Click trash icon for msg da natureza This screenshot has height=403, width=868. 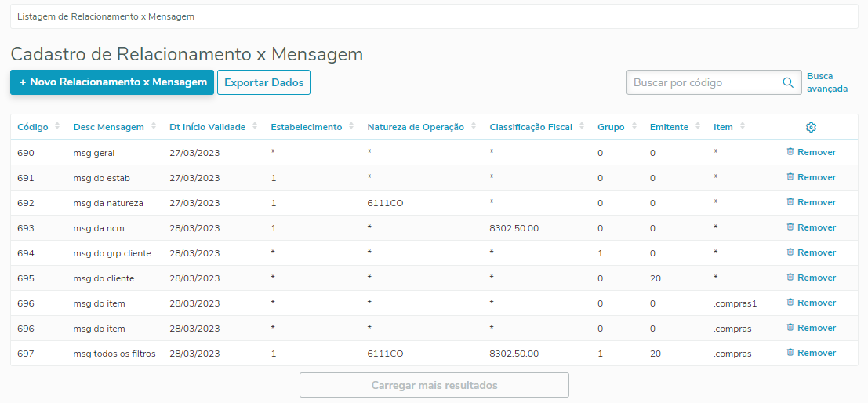(x=790, y=202)
